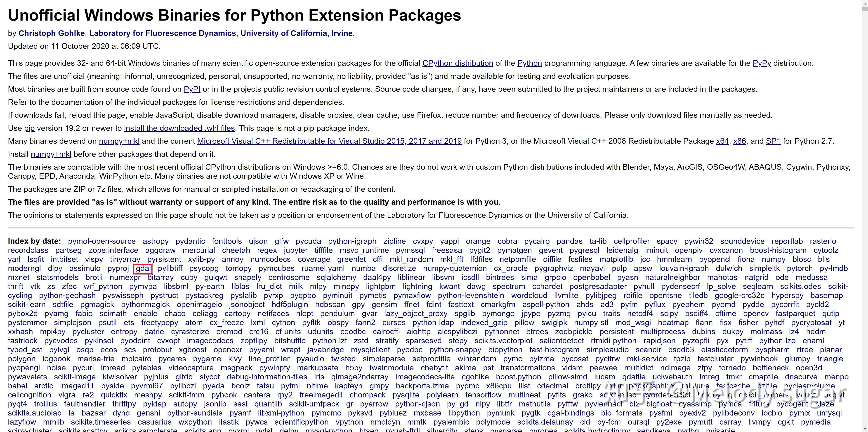Open the CPython distribution link
868x432 pixels.
[457, 63]
